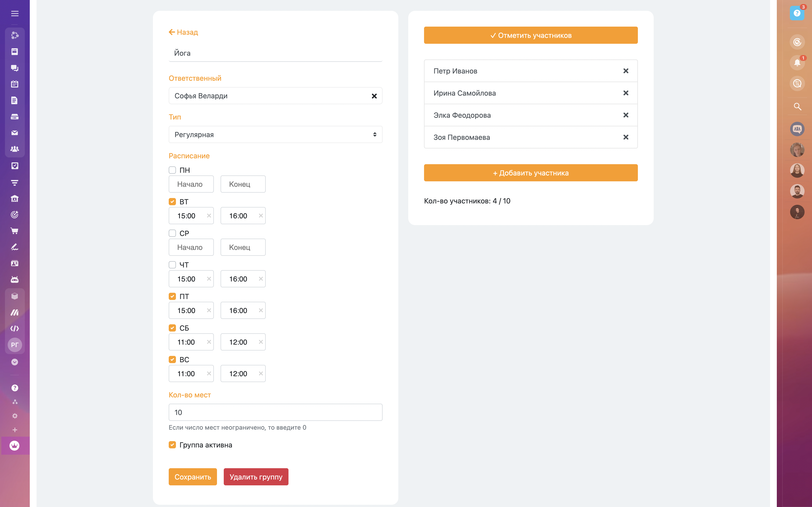Image resolution: width=812 pixels, height=507 pixels.
Task: Clear the responsible person Софья Веларди
Action: coord(374,96)
